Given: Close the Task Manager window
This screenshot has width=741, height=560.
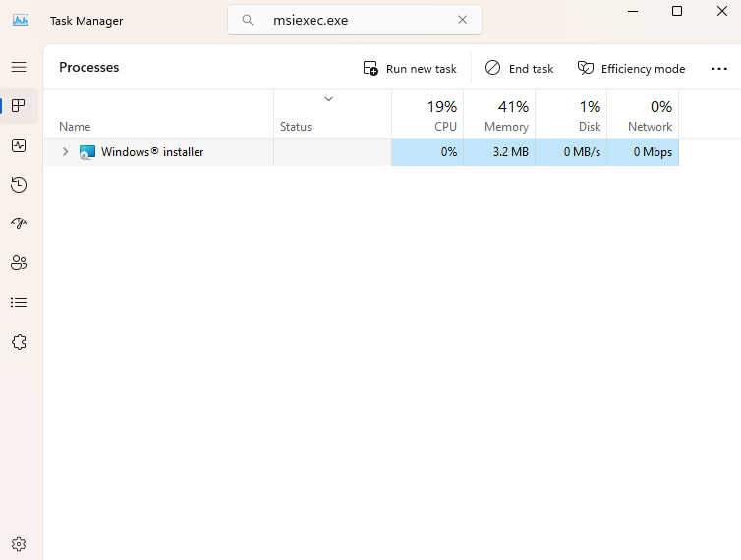Looking at the screenshot, I should tap(722, 11).
